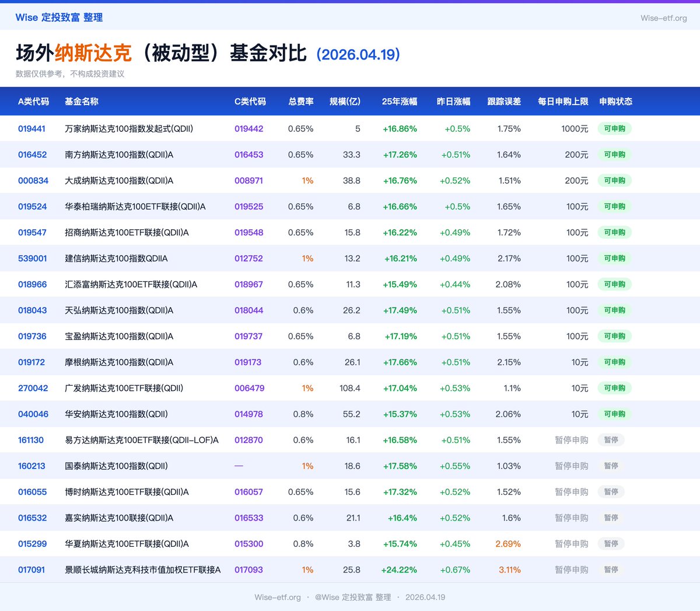
Task: Open C类代码 link 014978 for 华安纳斯达克100
Action: tap(249, 414)
